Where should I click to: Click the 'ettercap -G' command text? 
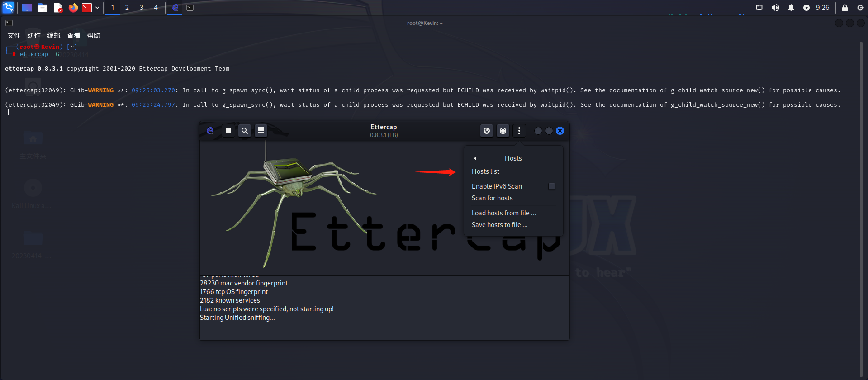[x=39, y=54]
